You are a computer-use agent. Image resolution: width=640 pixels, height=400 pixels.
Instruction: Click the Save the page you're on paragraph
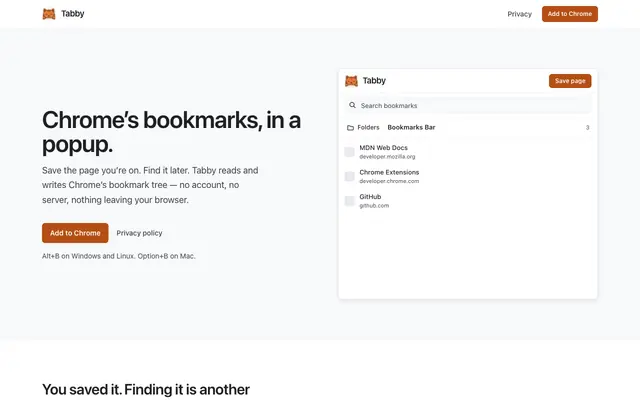(x=150, y=185)
